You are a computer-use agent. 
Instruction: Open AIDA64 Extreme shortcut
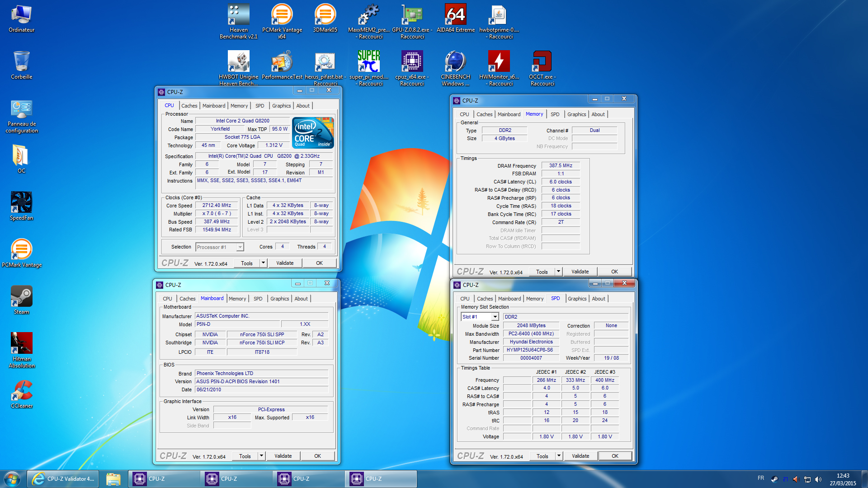point(455,19)
